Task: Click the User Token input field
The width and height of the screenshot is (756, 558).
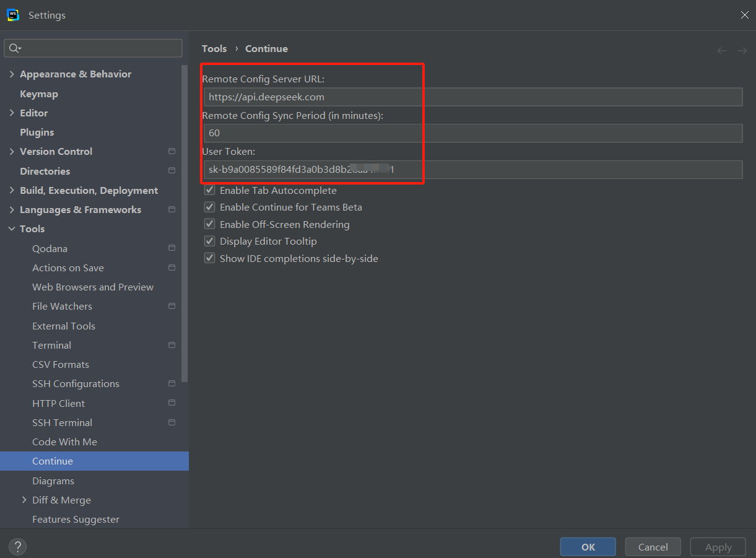Action: coord(473,170)
